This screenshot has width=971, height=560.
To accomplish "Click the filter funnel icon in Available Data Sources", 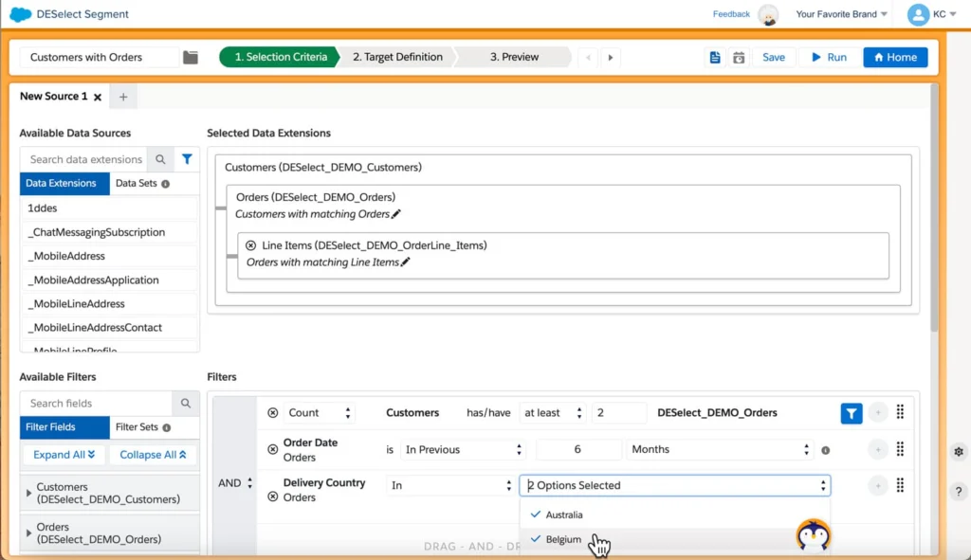I will coord(187,159).
